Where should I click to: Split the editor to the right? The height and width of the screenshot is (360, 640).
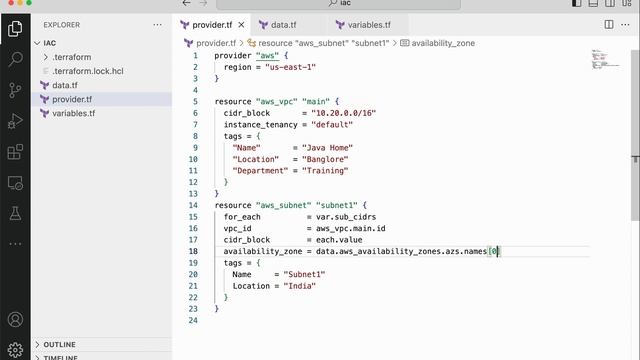(x=609, y=25)
